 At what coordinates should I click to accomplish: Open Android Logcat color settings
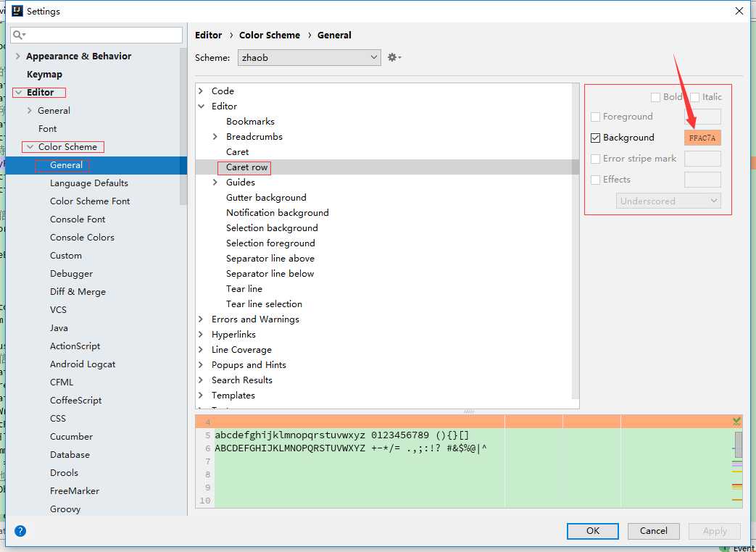pyautogui.click(x=83, y=364)
